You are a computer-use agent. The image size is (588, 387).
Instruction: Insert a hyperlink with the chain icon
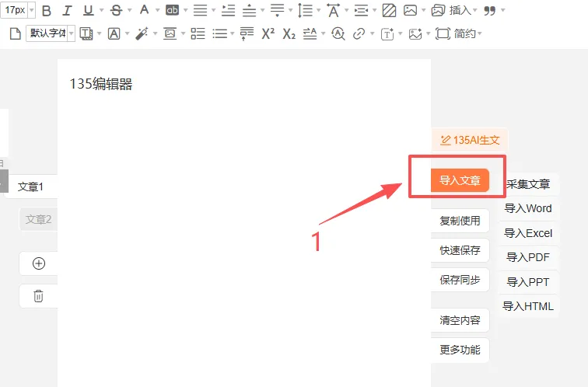359,33
